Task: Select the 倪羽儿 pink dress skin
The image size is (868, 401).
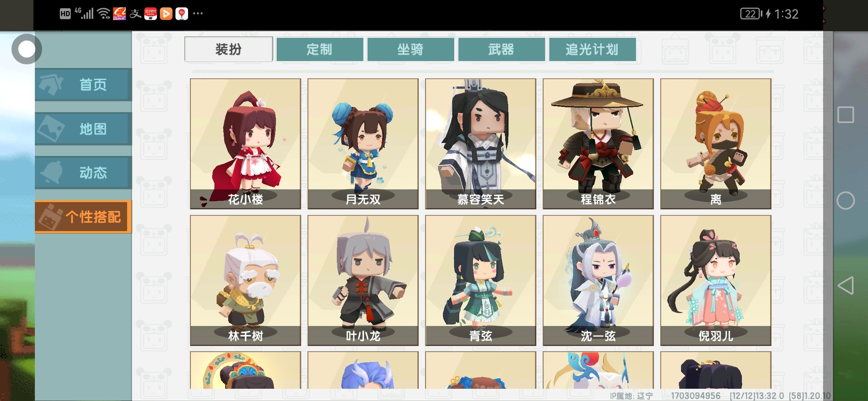Action: 716,280
